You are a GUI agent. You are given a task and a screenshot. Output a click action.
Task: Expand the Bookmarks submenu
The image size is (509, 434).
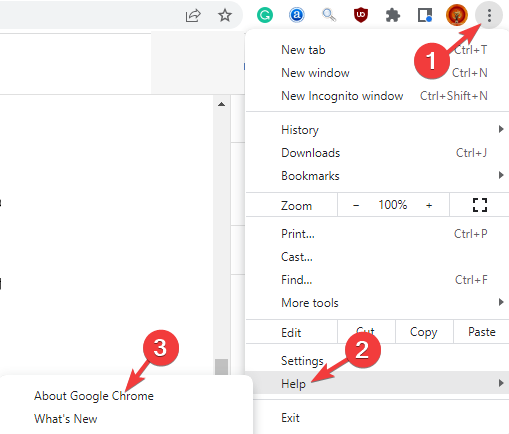pyautogui.click(x=377, y=176)
